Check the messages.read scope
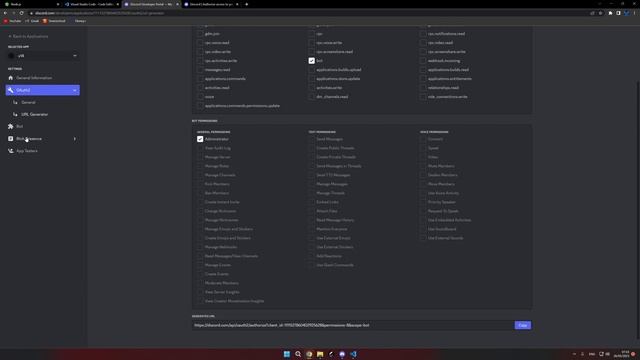640x360 pixels. coord(200,70)
